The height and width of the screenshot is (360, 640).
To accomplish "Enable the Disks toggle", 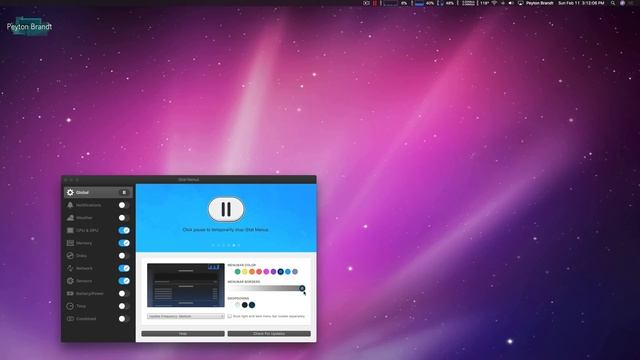I will point(124,256).
